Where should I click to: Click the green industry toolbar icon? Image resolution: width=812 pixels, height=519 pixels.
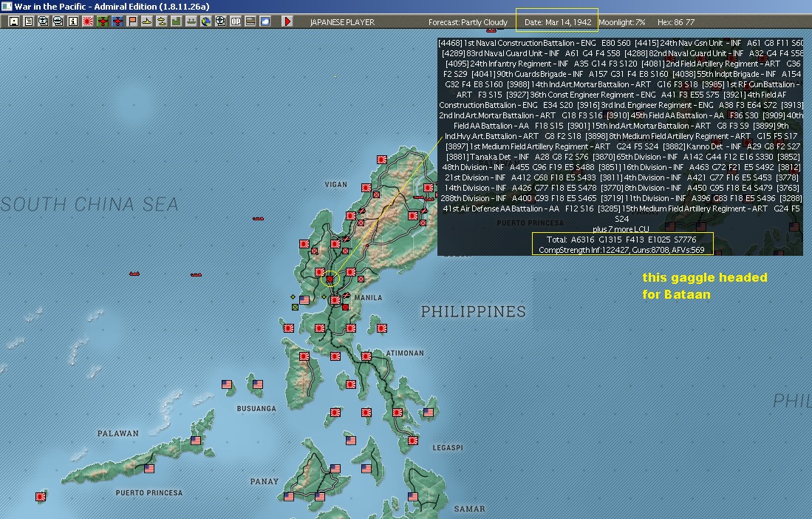[x=177, y=21]
